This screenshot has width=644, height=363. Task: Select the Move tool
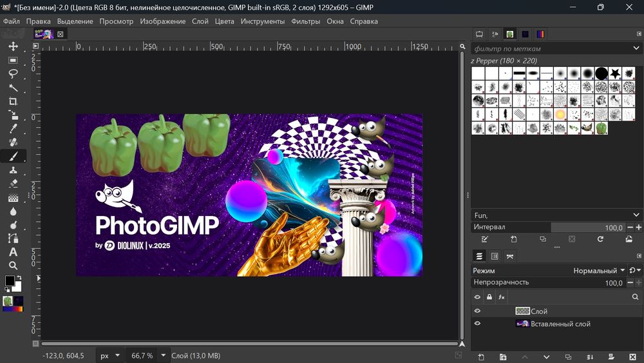click(x=13, y=46)
